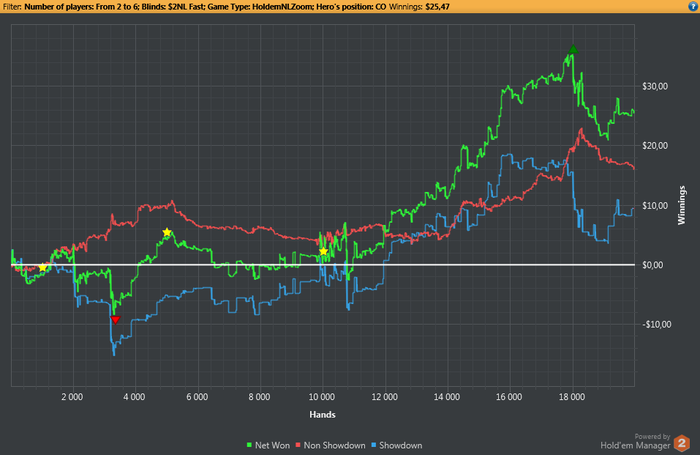Click the blue help icon in filter bar
This screenshot has height=455, width=700.
coord(693,6)
